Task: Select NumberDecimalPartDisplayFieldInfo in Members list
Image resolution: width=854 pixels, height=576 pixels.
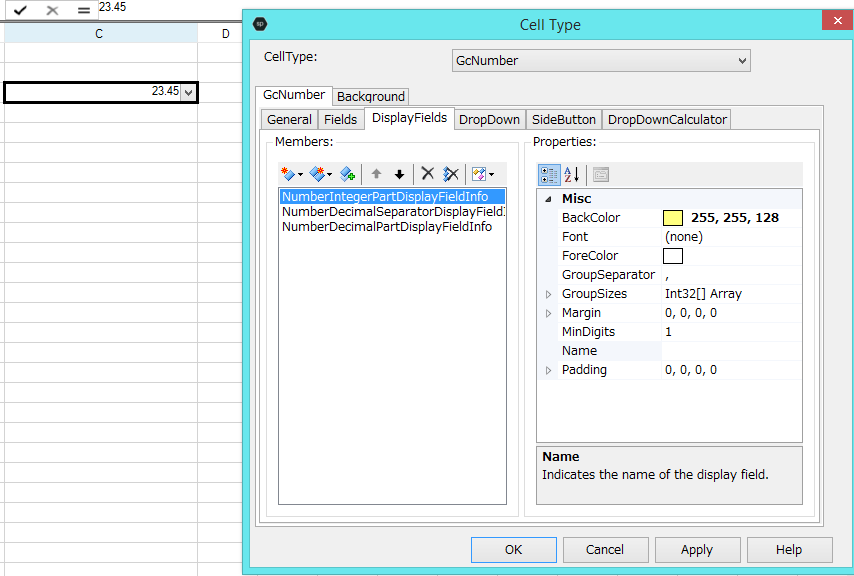Action: tap(387, 227)
